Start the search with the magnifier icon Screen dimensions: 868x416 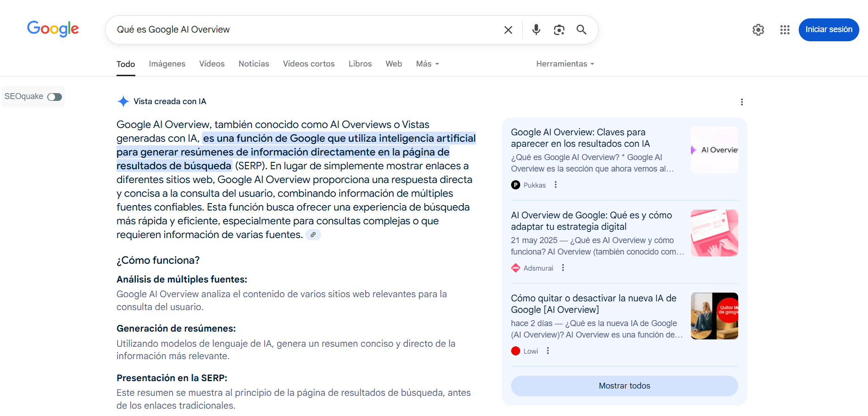pyautogui.click(x=581, y=29)
